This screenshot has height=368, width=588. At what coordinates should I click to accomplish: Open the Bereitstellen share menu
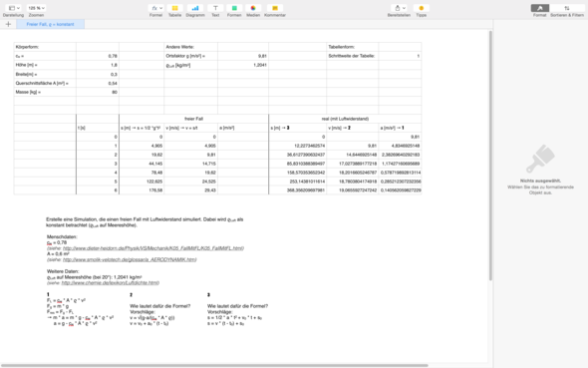(x=399, y=8)
